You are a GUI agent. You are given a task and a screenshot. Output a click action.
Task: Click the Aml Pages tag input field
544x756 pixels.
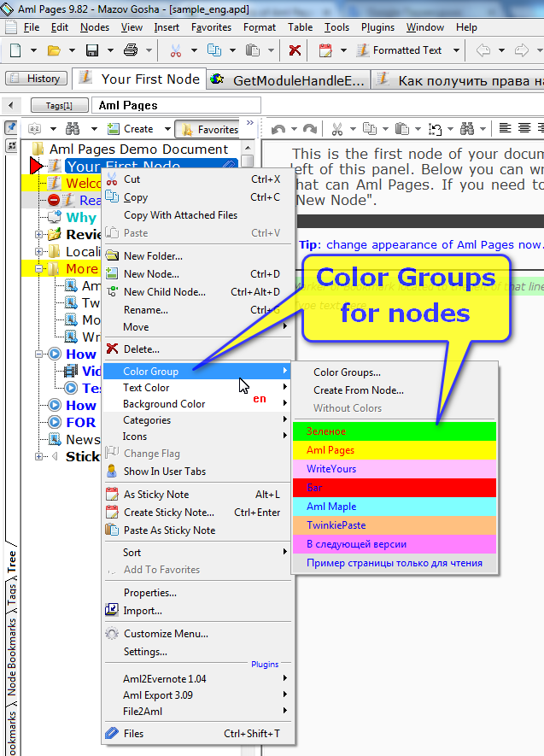pyautogui.click(x=177, y=105)
